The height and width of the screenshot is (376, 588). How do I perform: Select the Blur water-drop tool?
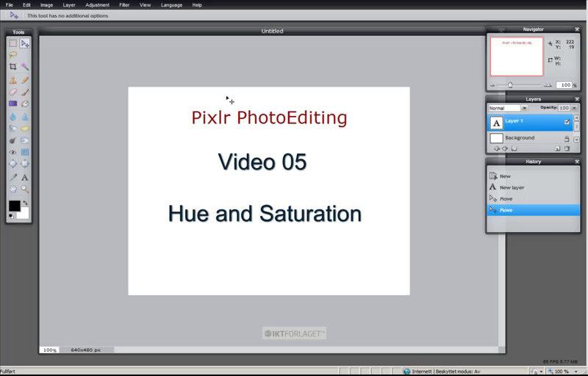[x=12, y=117]
